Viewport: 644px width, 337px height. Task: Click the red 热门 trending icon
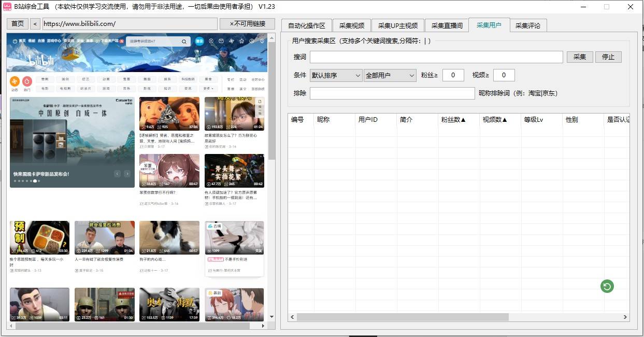pyautogui.click(x=27, y=81)
